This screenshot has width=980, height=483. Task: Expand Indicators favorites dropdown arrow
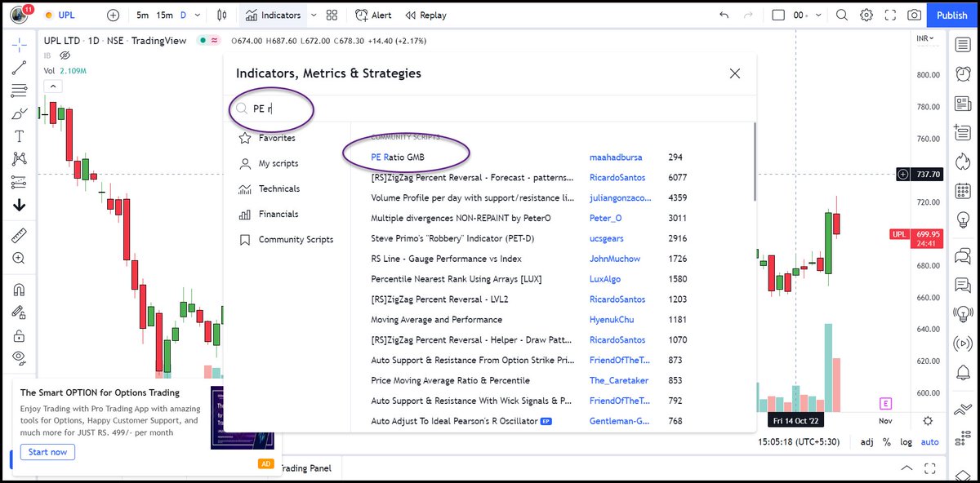click(313, 15)
